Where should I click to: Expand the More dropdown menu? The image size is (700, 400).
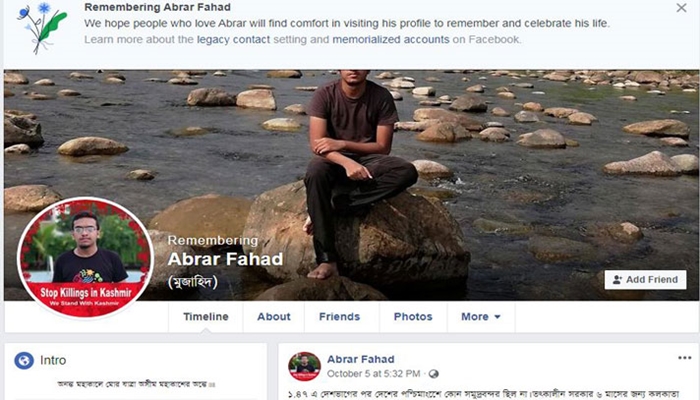[481, 317]
